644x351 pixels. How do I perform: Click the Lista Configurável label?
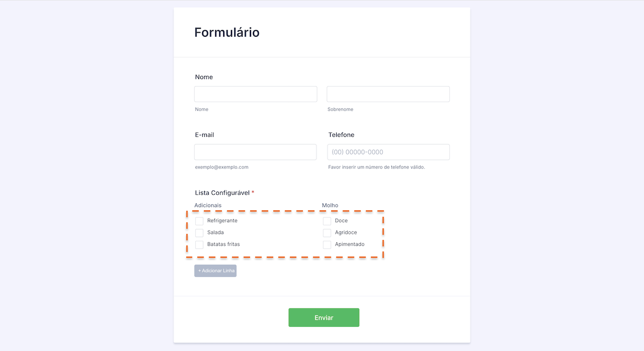[x=223, y=193]
